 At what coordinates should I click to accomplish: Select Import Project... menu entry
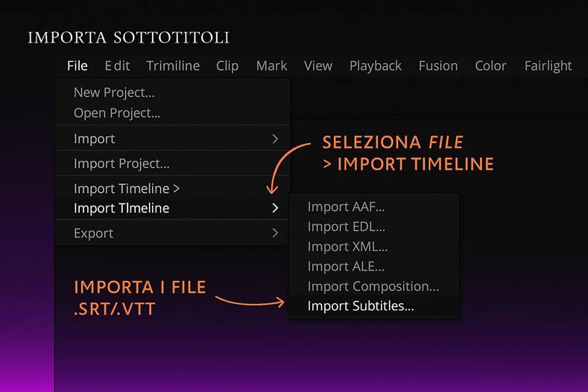121,163
